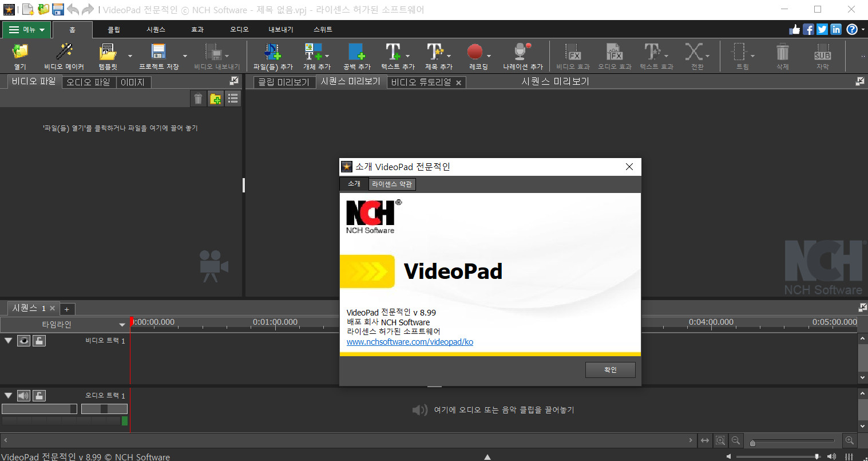Open the 클립 ribbon tab

pyautogui.click(x=114, y=30)
